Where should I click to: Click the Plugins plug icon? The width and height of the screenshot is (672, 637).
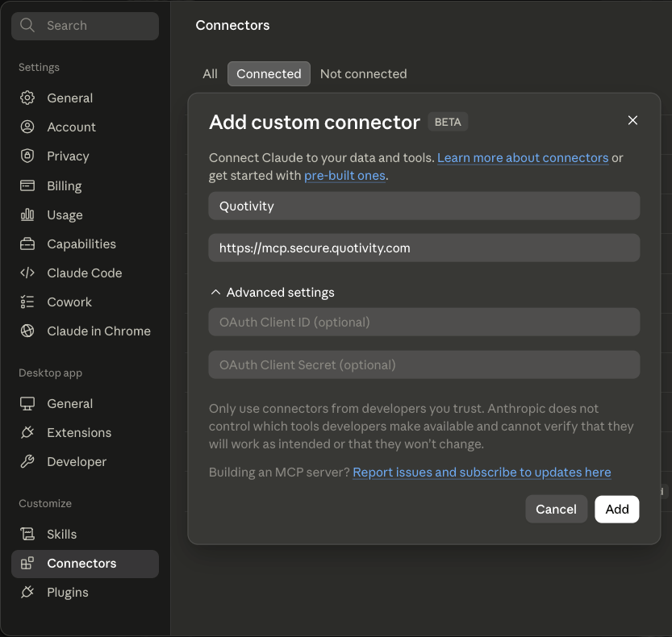click(27, 592)
